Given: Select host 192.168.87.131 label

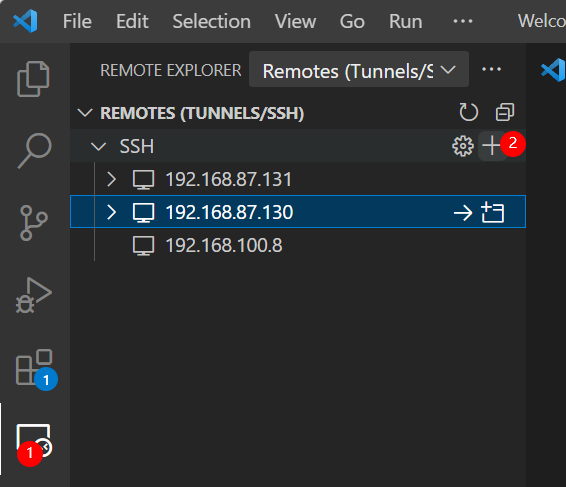Looking at the screenshot, I should coord(228,179).
